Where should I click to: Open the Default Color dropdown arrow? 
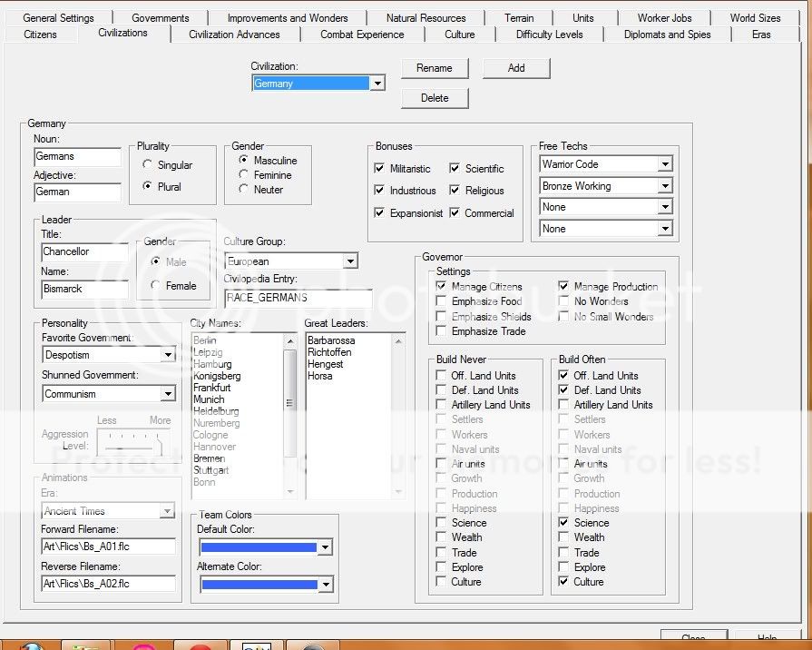pos(325,547)
